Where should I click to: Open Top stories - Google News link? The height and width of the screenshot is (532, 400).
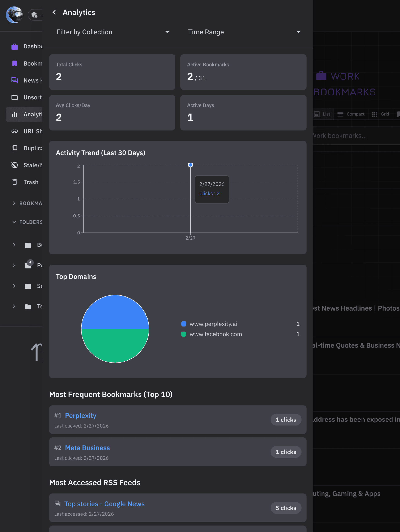click(104, 504)
